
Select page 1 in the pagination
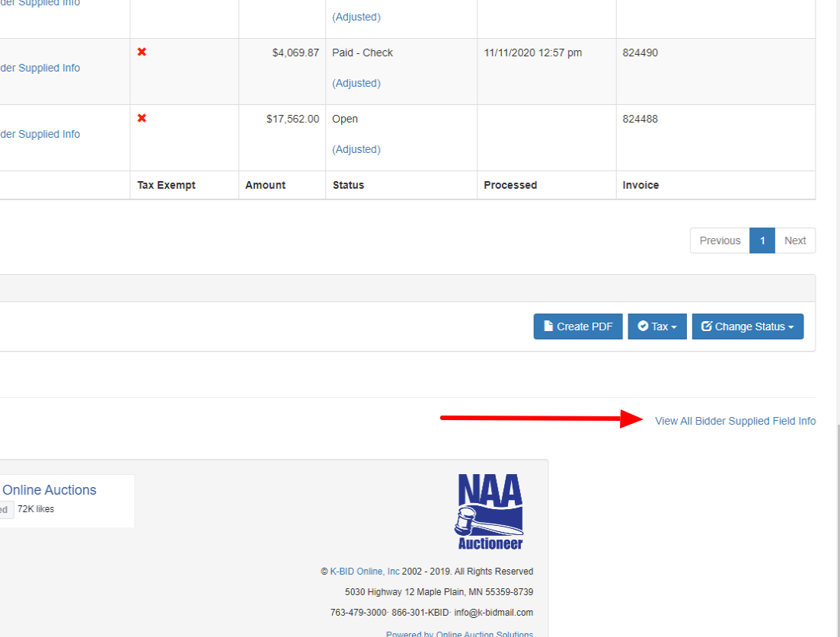762,240
